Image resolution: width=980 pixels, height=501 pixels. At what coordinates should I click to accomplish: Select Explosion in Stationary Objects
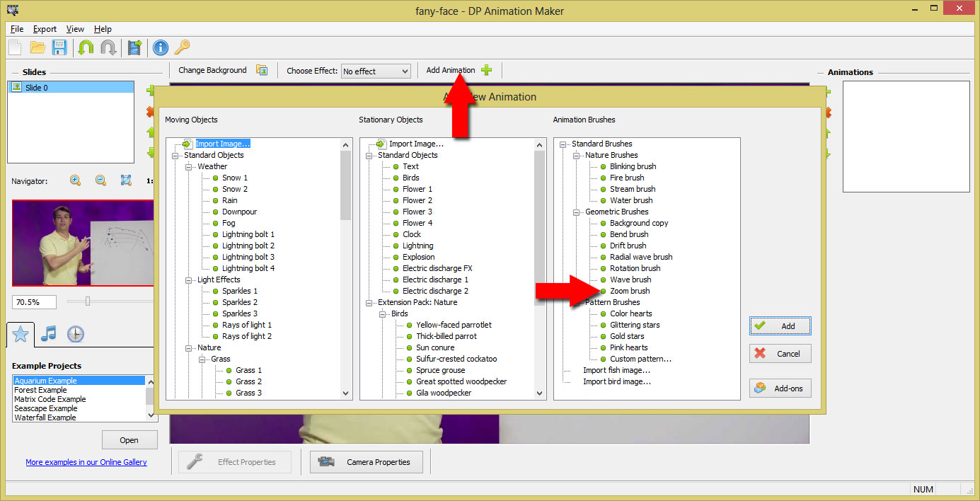419,257
